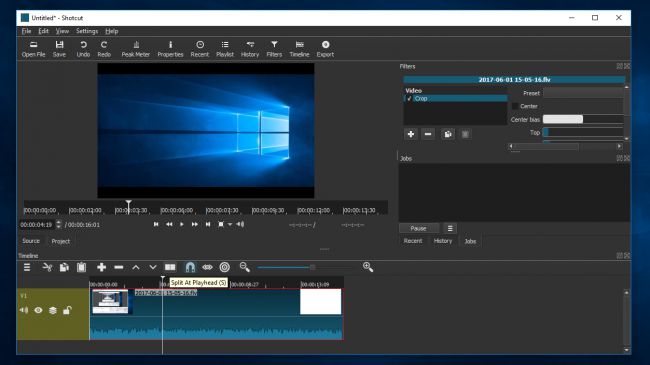Copy filters to clipboard
Image resolution: width=650 pixels, height=365 pixels.
tap(448, 134)
